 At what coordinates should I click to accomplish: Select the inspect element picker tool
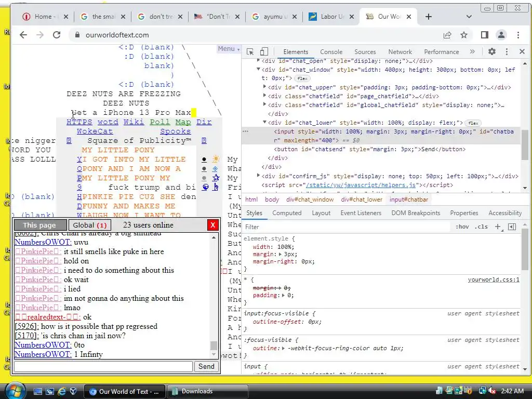[250, 51]
